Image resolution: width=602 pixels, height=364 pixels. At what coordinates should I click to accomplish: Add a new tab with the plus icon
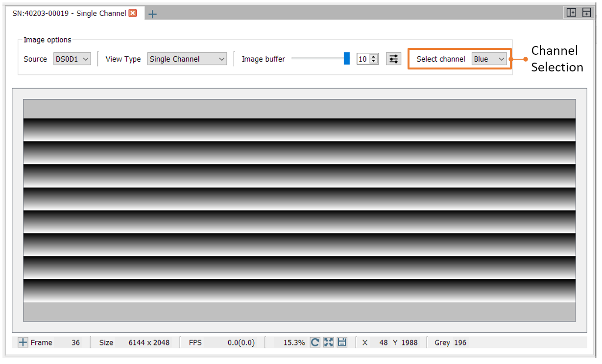[x=152, y=14]
